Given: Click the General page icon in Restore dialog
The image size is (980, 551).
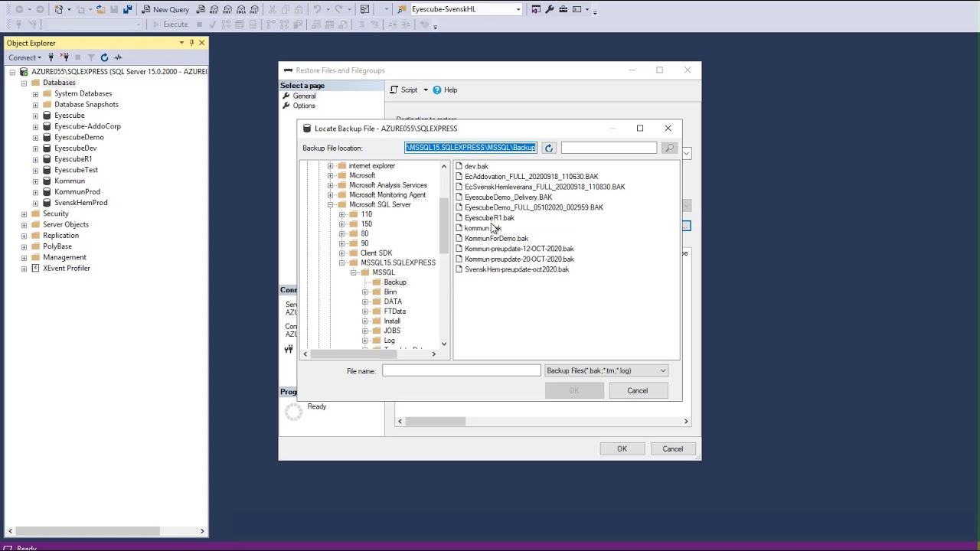Looking at the screenshot, I should [286, 96].
